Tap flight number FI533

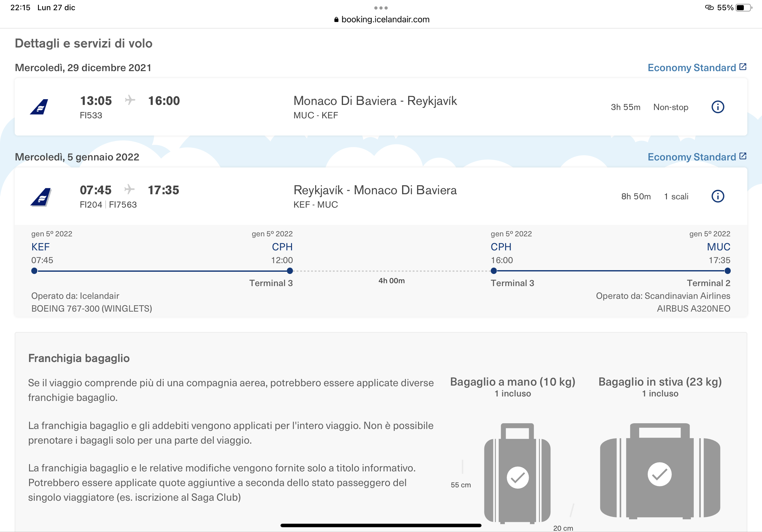coord(91,115)
